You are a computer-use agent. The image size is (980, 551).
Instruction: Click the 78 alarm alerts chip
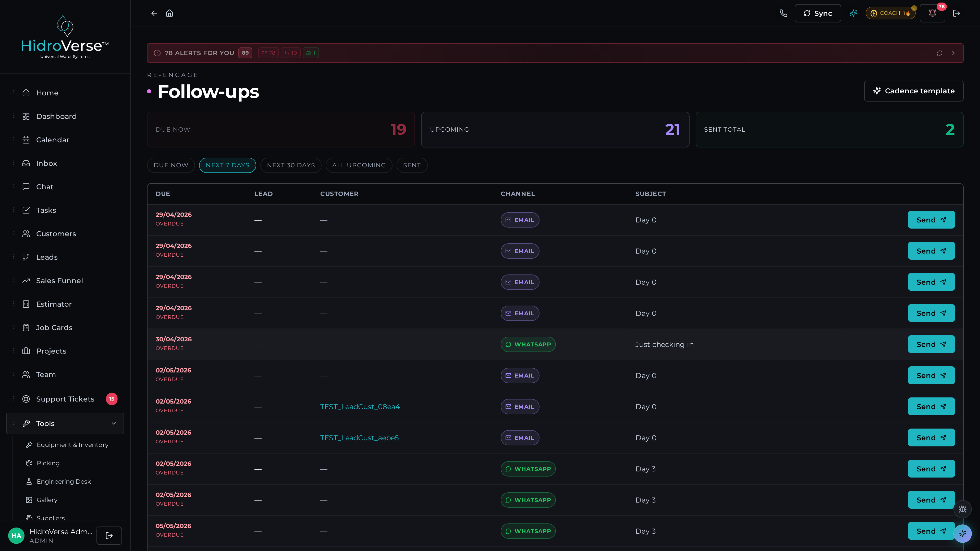click(268, 53)
